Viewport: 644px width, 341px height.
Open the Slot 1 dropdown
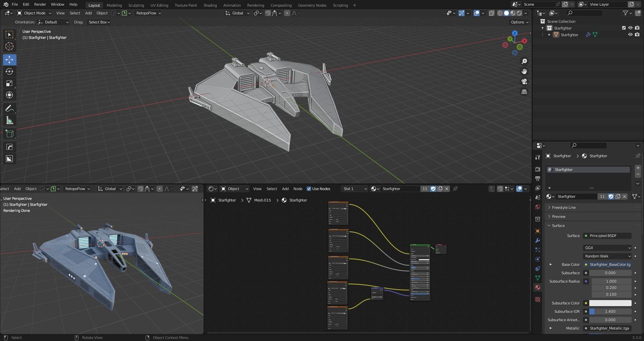coord(355,189)
